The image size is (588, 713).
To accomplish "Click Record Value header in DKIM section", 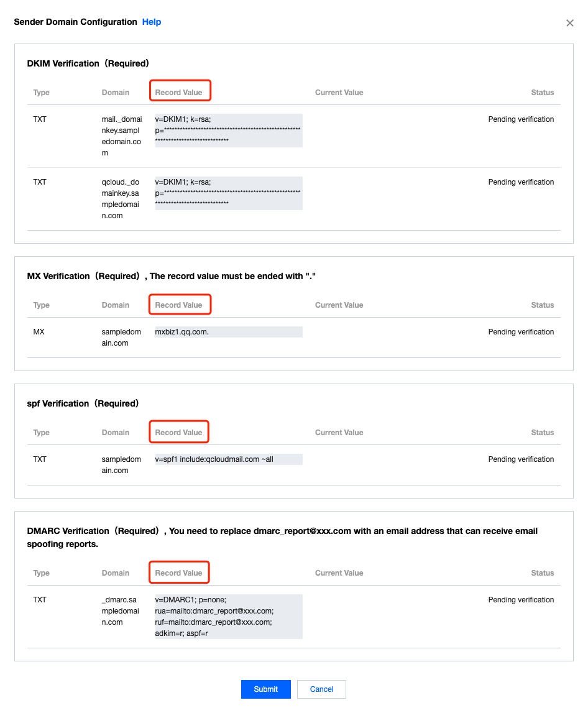I will (x=179, y=93).
